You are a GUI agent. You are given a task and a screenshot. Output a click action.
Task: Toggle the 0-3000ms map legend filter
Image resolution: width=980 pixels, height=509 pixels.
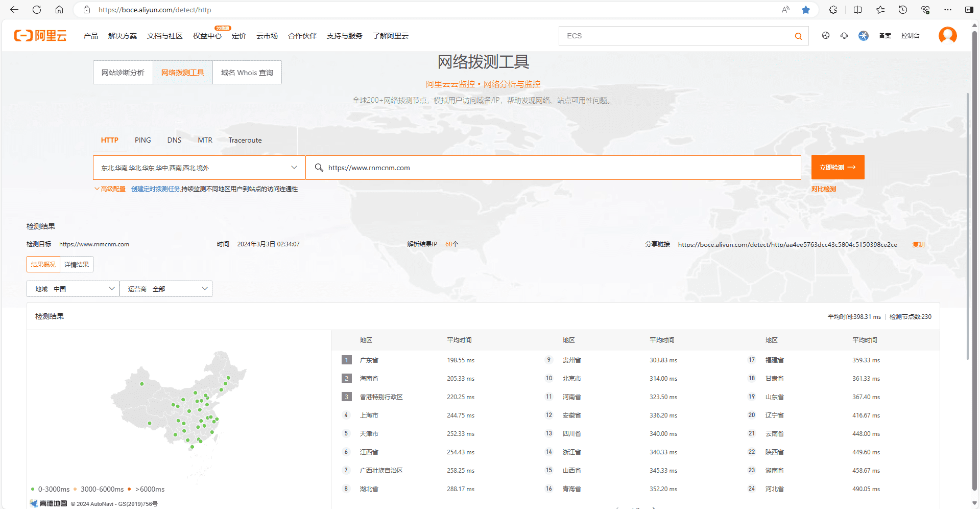(x=53, y=489)
